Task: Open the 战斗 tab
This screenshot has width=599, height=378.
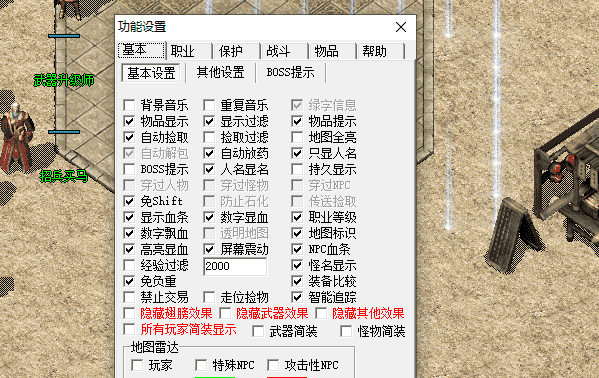Action: (x=284, y=51)
